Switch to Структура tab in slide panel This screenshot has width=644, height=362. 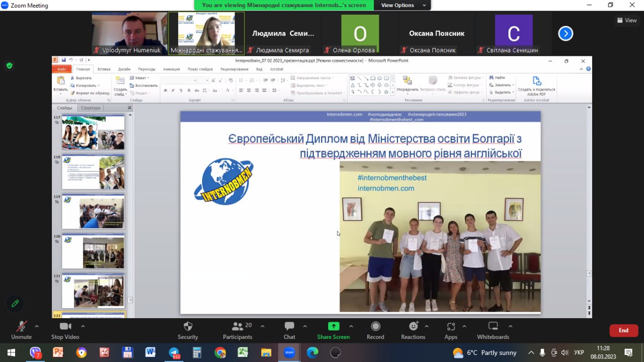pos(91,108)
